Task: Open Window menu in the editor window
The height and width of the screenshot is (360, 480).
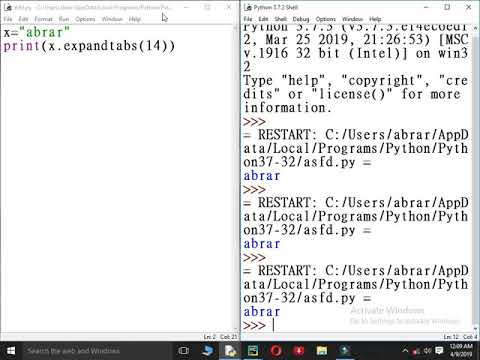Action: (112, 19)
